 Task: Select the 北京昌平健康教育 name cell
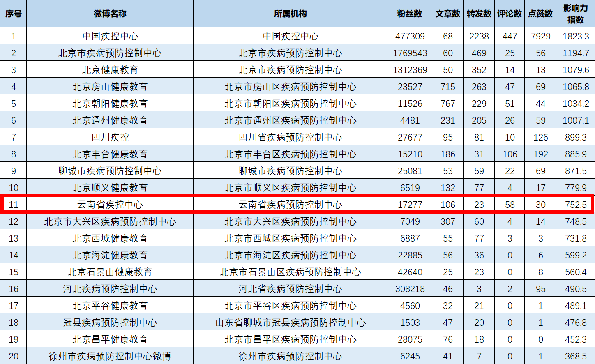coord(110,339)
